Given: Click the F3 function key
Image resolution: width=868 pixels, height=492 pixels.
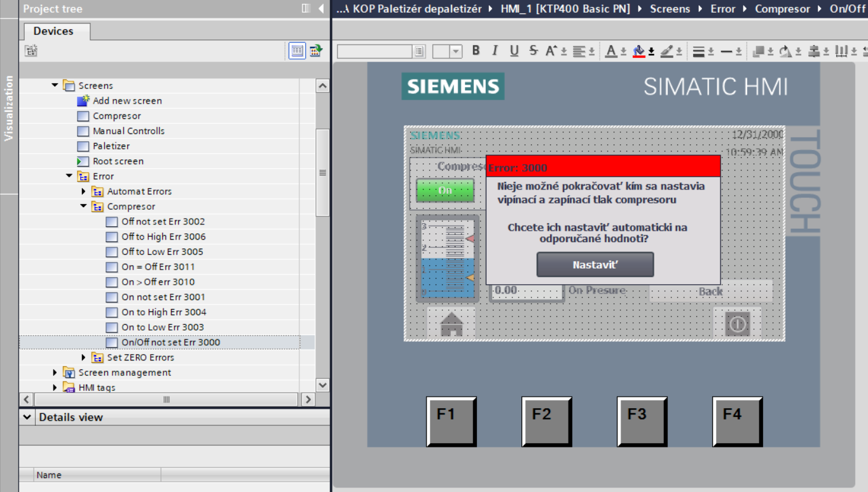Looking at the screenshot, I should click(642, 421).
